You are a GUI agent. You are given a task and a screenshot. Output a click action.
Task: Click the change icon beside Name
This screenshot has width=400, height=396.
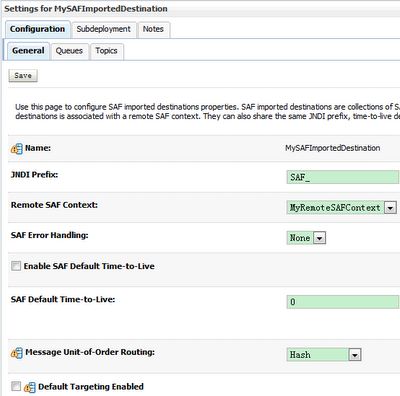[x=17, y=149]
